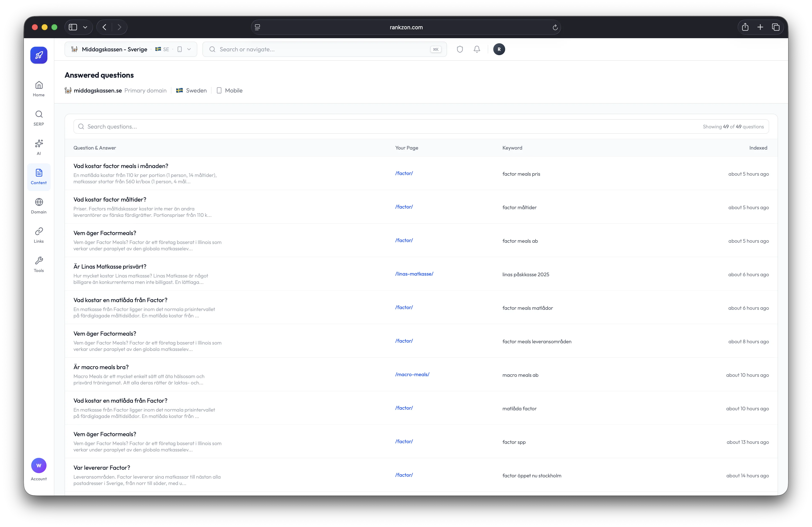The width and height of the screenshot is (812, 527).
Task: Go back in browser history
Action: [x=104, y=27]
